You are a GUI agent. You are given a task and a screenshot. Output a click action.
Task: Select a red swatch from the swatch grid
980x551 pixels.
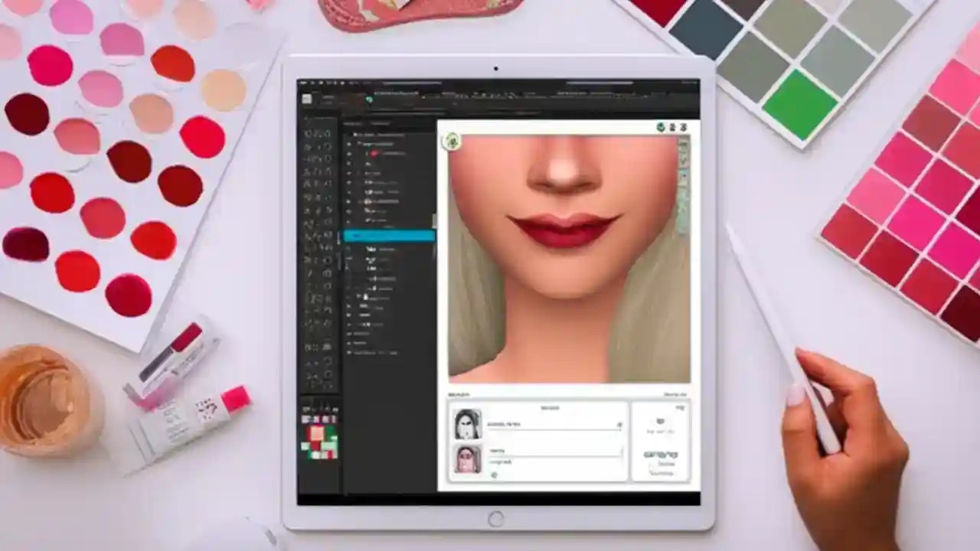[318, 444]
